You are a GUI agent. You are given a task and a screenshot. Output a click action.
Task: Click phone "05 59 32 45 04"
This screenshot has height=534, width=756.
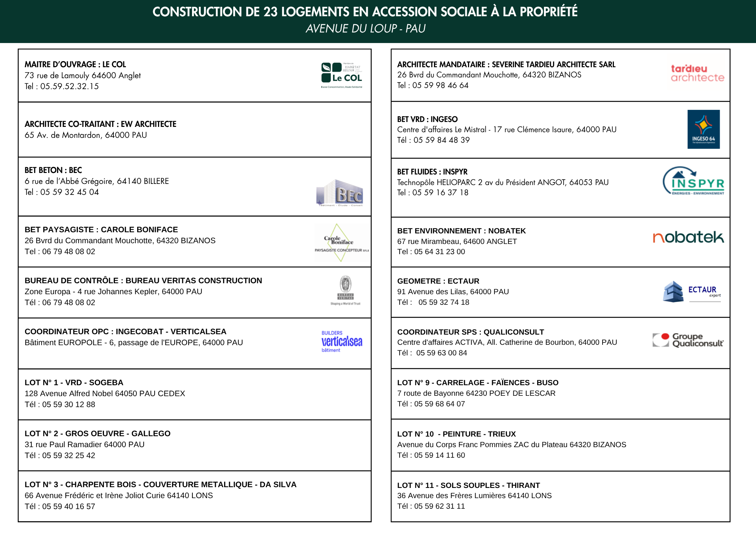pos(70,192)
